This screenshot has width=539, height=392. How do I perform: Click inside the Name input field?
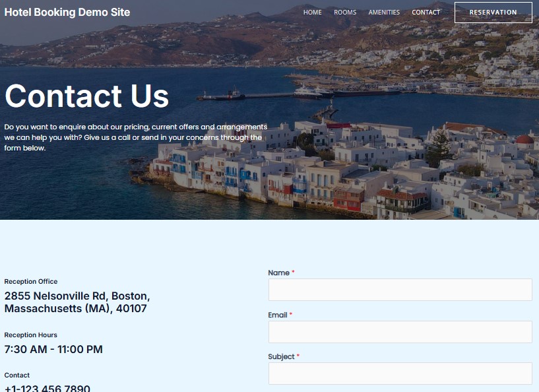point(400,290)
